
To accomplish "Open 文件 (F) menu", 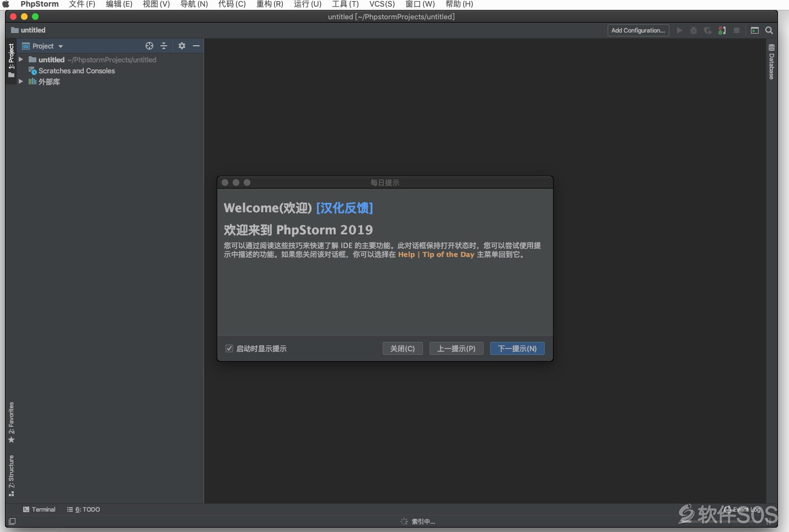I will tap(82, 4).
